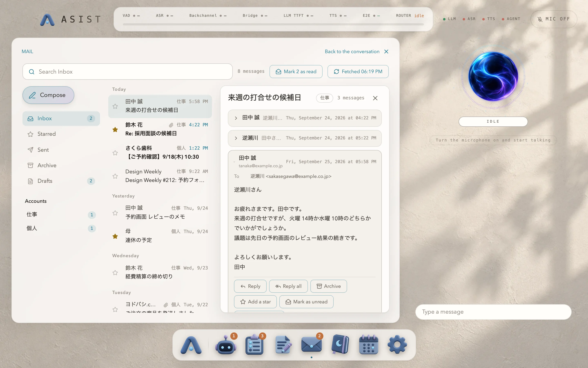Open the Sent folder
This screenshot has width=588, height=368.
61,150
